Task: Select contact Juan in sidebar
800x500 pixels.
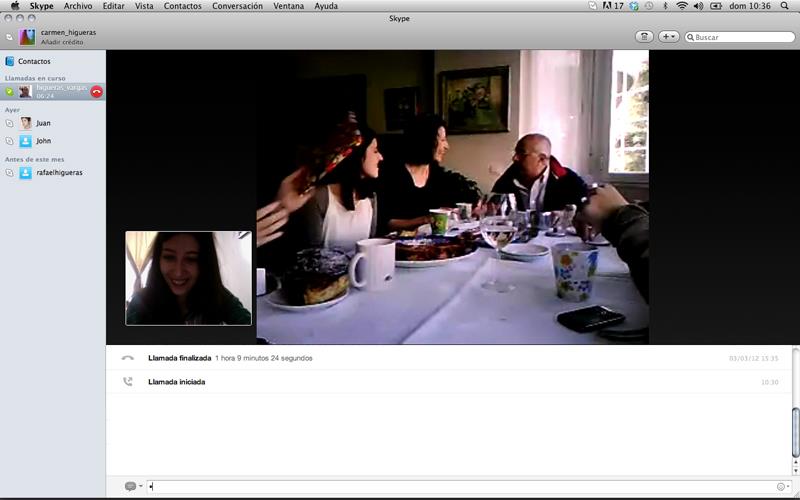Action: 43,123
